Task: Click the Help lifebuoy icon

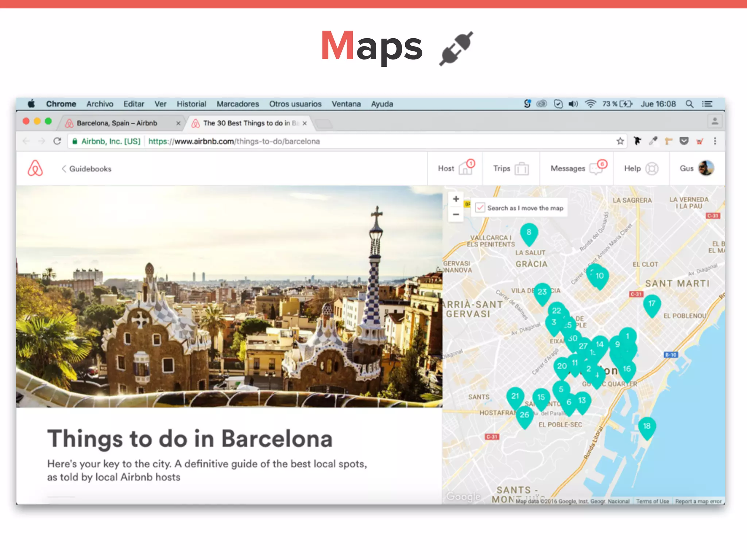Action: pos(652,169)
